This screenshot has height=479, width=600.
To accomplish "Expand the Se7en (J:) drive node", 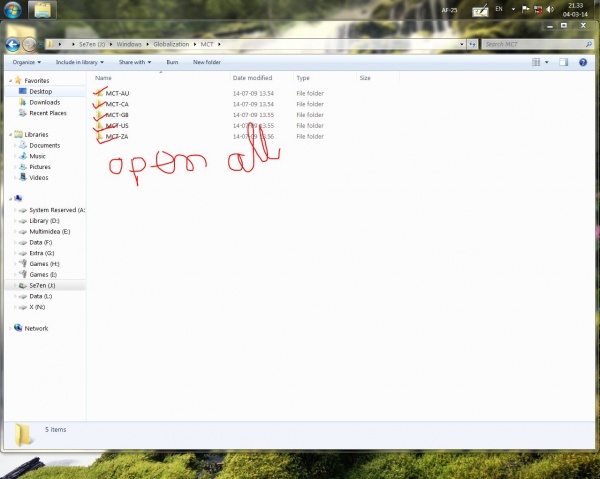I will 15,285.
